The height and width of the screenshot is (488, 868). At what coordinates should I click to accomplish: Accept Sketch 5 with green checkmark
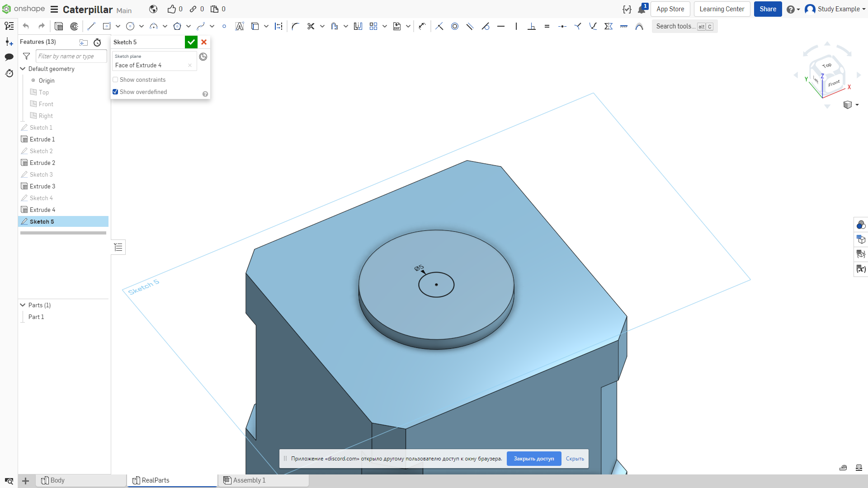pyautogui.click(x=191, y=42)
